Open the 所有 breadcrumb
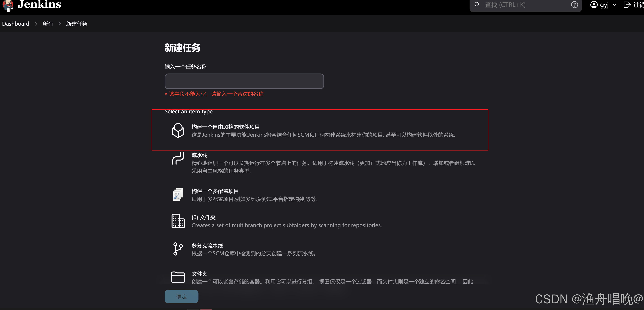 pyautogui.click(x=48, y=24)
